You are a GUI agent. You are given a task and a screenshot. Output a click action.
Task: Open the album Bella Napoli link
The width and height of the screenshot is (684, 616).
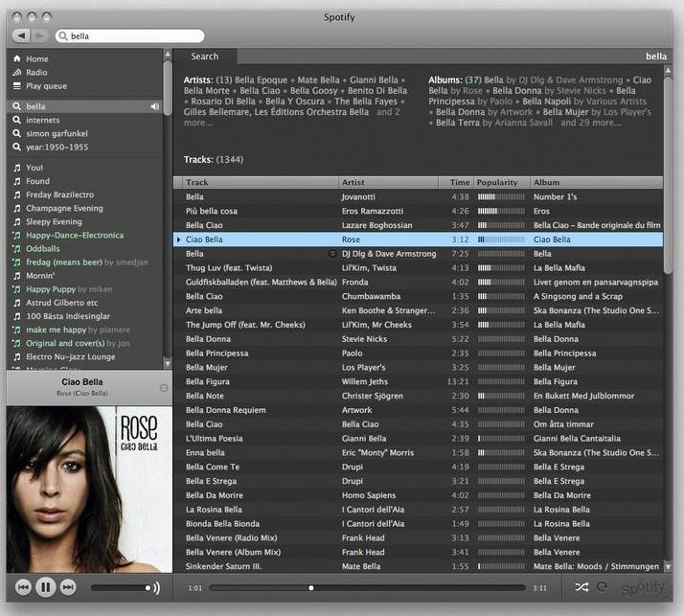click(546, 102)
